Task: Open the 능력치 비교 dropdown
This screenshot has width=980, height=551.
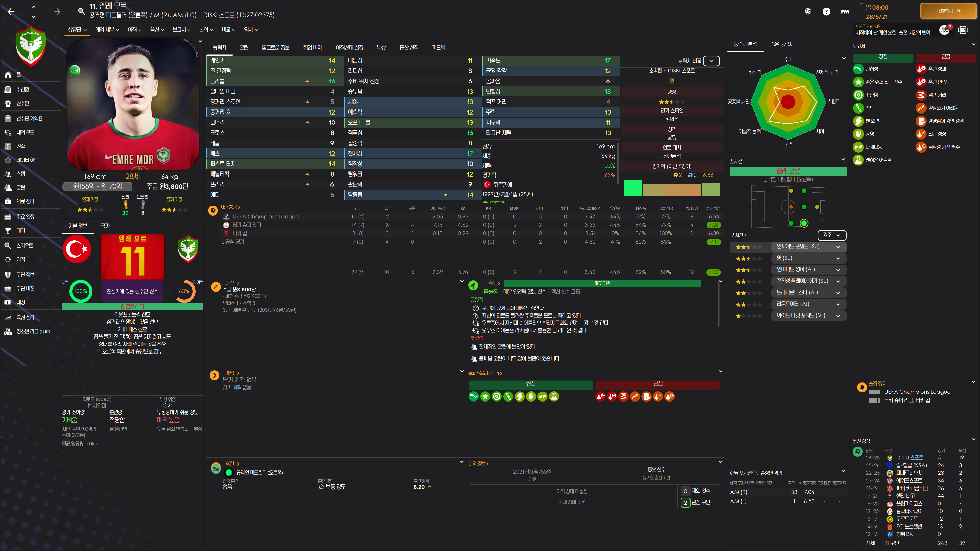Action: pos(711,61)
